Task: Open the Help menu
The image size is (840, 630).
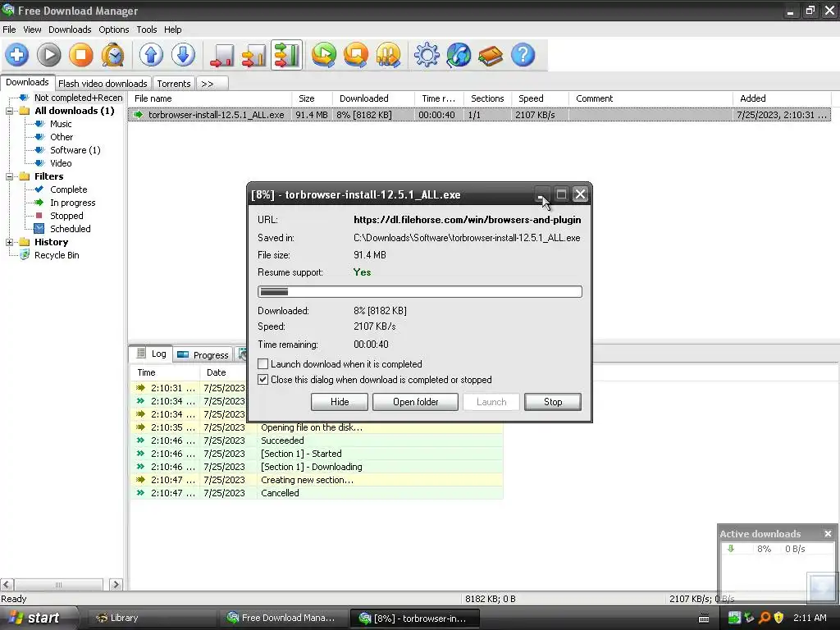Action: tap(172, 30)
